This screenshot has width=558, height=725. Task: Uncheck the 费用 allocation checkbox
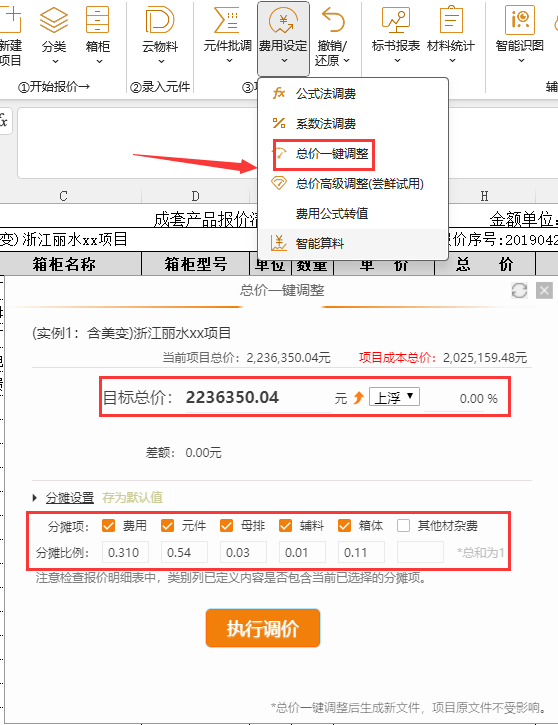coord(109,525)
